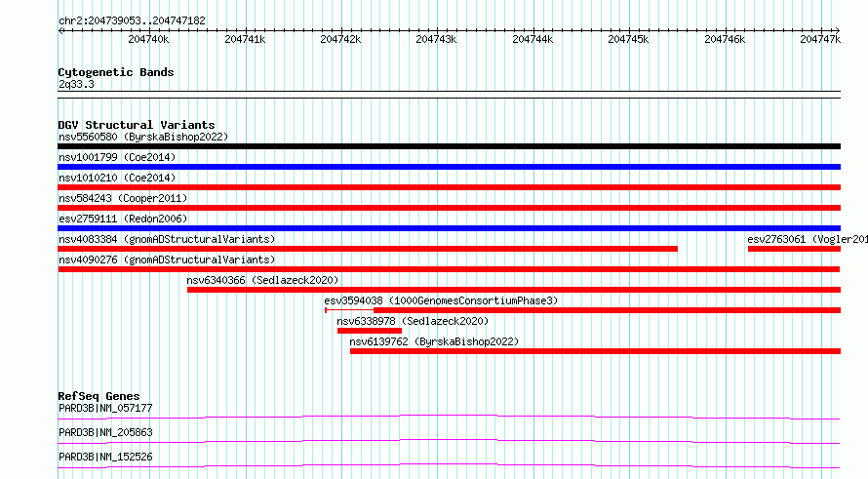Screen dimensions: 868x479
Task: Click the red nsv1010210 Coe2014 bar
Action: coord(449,187)
